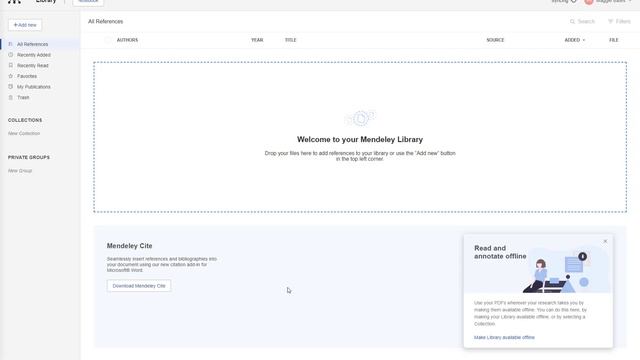Click the Welcome to your Mendeley Library heading
The width and height of the screenshot is (640, 360).
tap(360, 140)
